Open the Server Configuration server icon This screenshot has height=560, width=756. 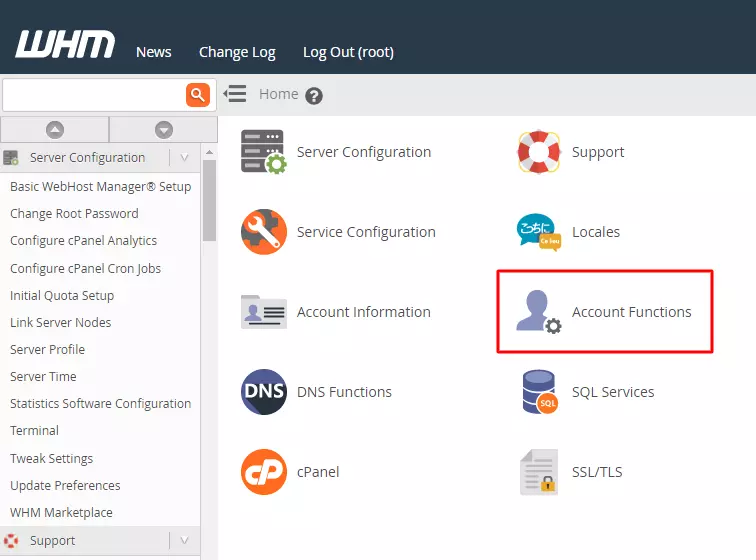[x=264, y=152]
